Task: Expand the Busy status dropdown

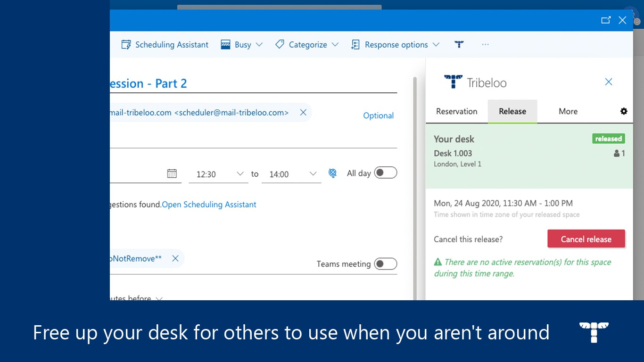Action: tap(259, 44)
